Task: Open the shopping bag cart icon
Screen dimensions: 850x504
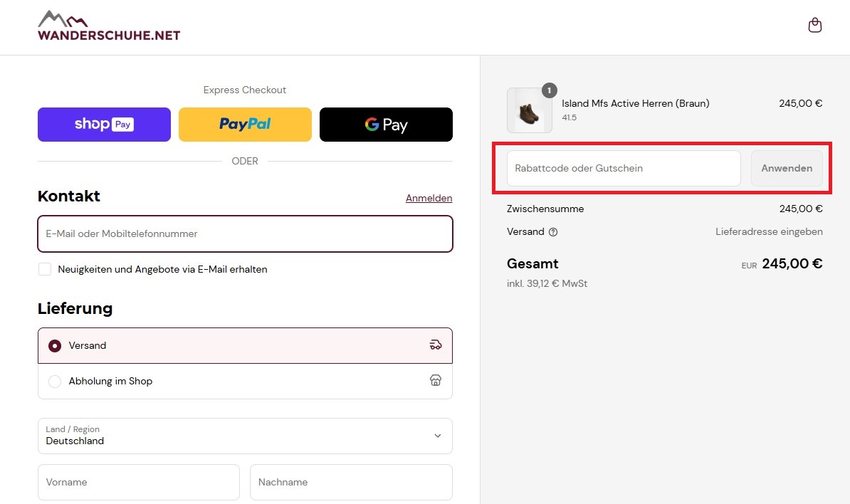Action: (x=815, y=25)
